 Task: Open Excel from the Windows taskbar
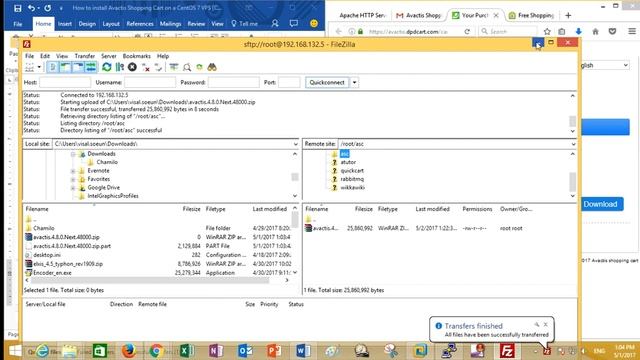coord(187,351)
